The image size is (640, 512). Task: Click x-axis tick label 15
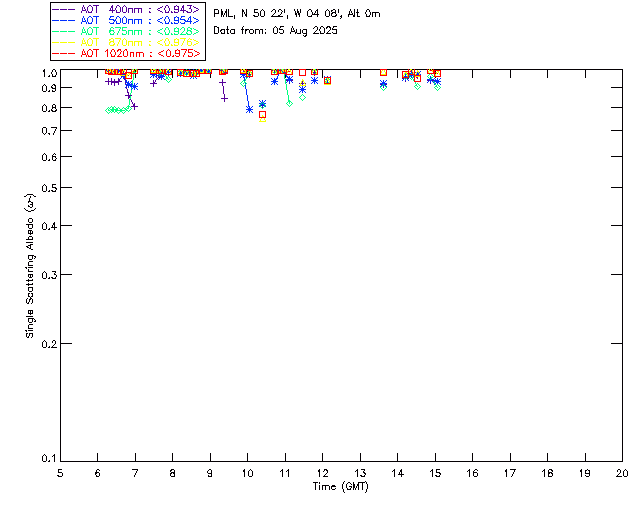click(x=435, y=473)
